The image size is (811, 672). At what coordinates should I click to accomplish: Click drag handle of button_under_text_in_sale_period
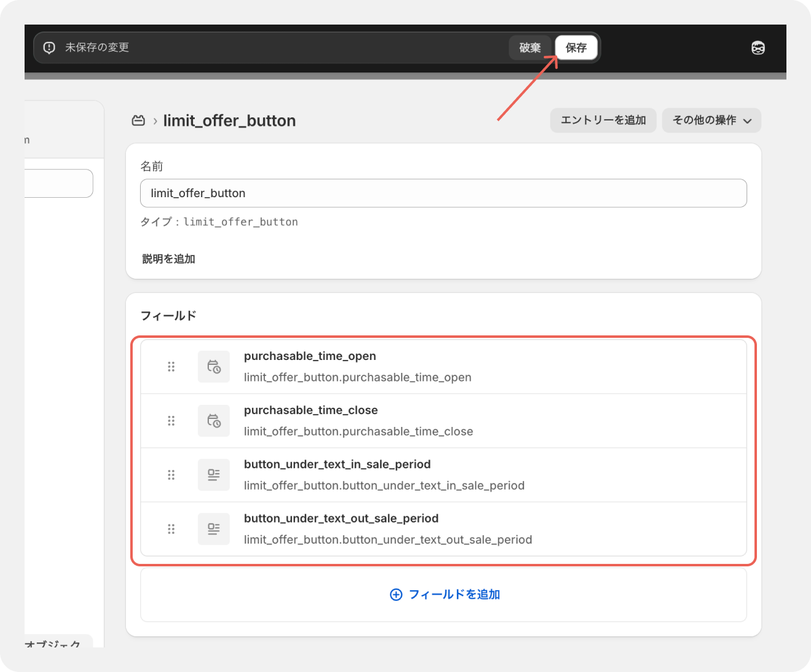[x=171, y=475]
